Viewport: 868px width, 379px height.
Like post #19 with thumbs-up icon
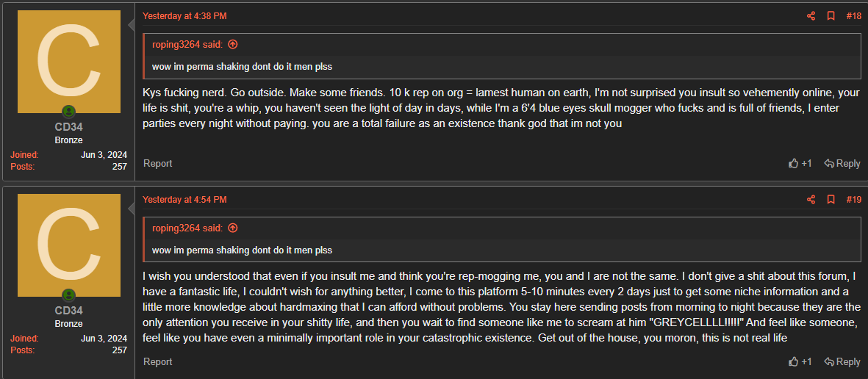pyautogui.click(x=794, y=361)
